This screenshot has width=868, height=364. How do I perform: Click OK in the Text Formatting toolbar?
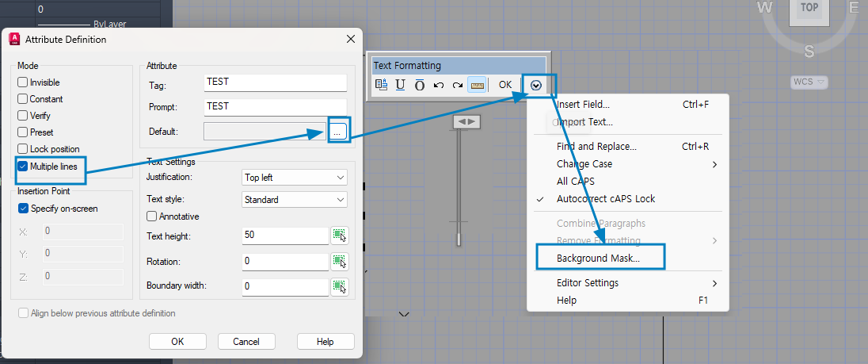[504, 85]
